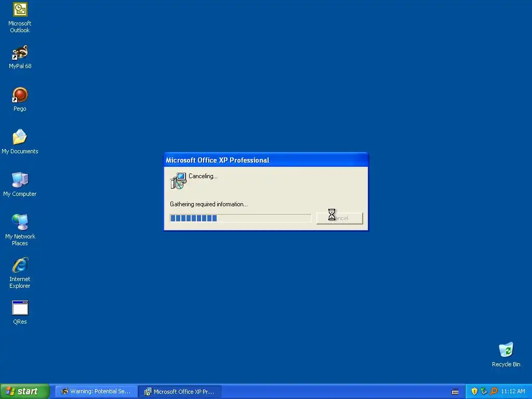
Task: Click 'Gathering required information...' text
Action: [x=209, y=204]
